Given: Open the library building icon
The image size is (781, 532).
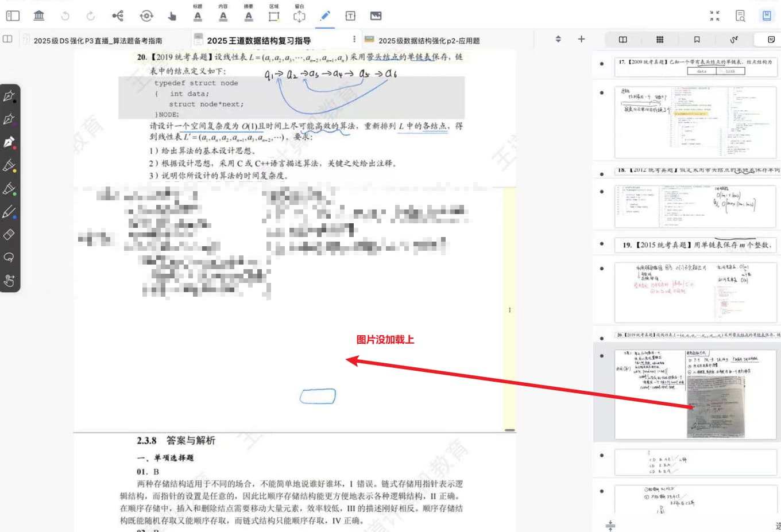Looking at the screenshot, I should click(x=39, y=15).
